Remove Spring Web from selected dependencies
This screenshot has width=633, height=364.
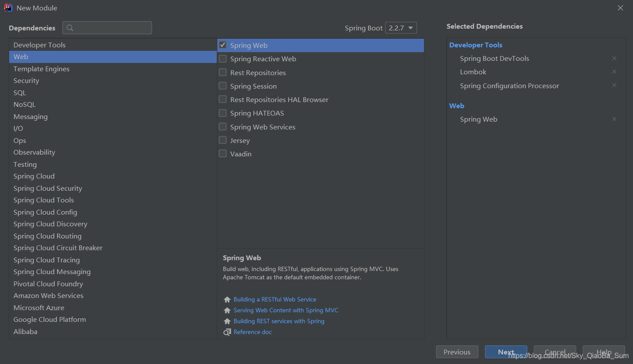pos(614,119)
